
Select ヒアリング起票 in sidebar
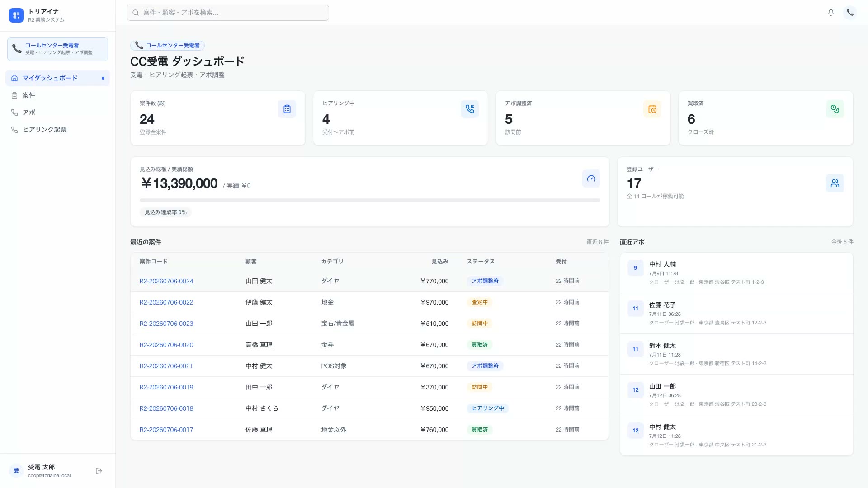57,130
